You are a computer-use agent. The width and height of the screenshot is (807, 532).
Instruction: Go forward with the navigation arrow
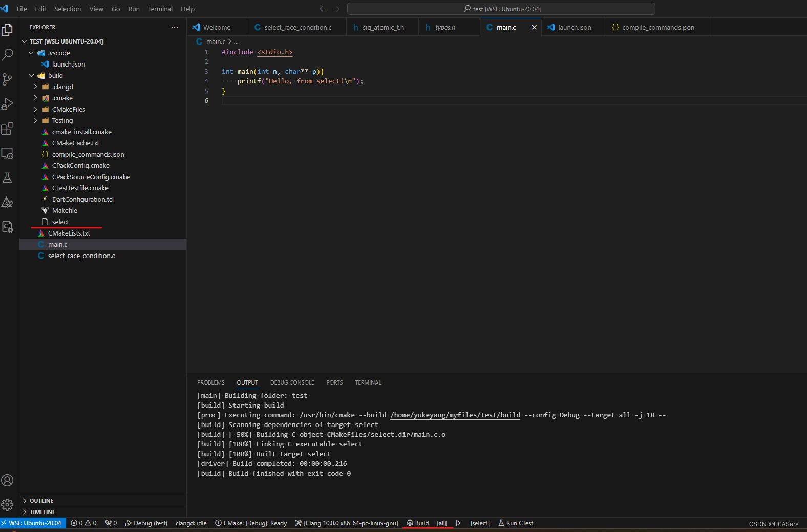pos(336,9)
